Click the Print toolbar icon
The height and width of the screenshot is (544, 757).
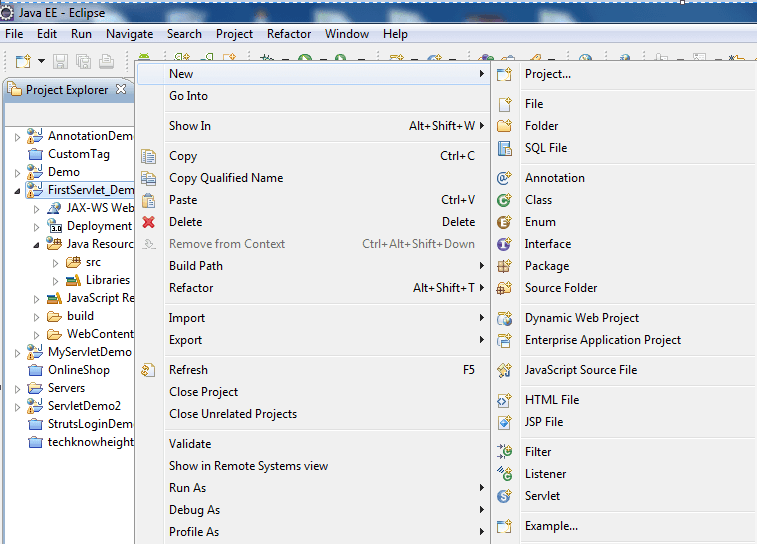tap(107, 61)
